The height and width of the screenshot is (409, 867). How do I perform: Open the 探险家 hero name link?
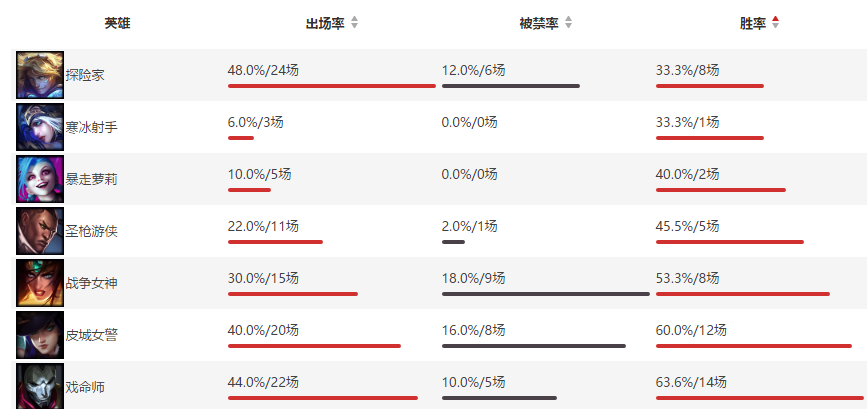[85, 76]
